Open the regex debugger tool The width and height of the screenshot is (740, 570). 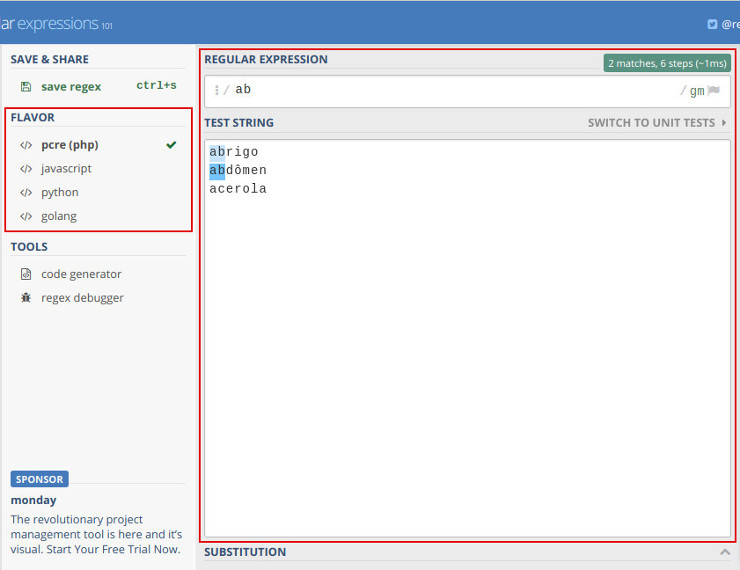coord(82,298)
